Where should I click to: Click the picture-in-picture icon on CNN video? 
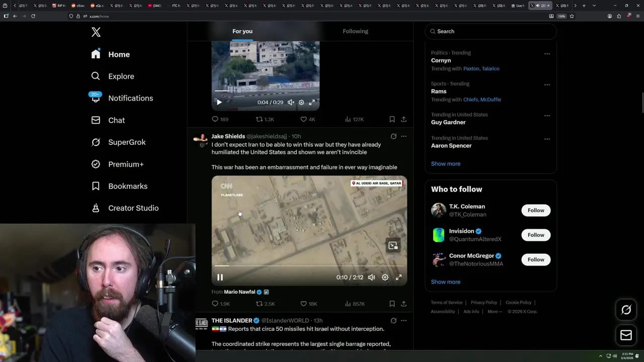point(393,245)
